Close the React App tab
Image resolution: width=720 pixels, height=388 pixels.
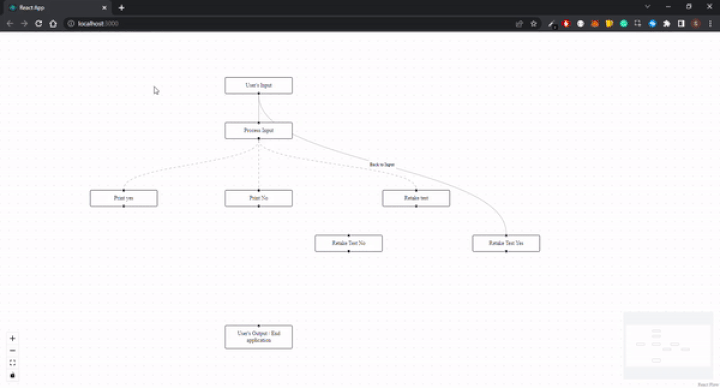tap(104, 8)
